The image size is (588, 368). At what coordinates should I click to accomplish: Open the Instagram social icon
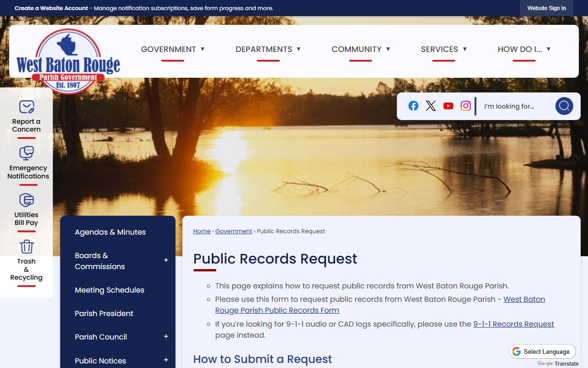pyautogui.click(x=466, y=106)
